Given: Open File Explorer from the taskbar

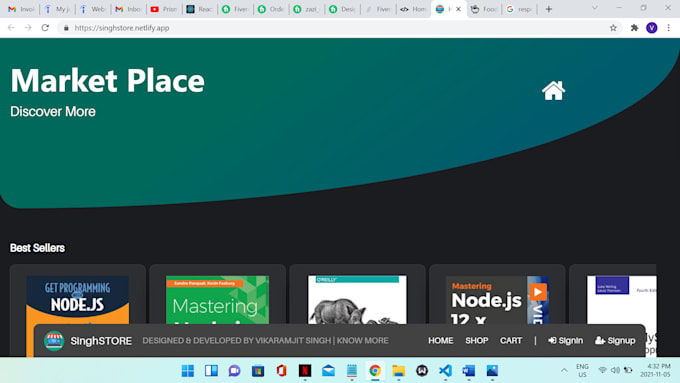Looking at the screenshot, I should click(399, 371).
